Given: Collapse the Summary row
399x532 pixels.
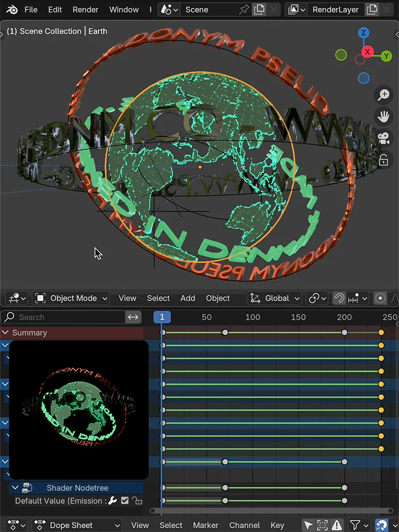Looking at the screenshot, I should 5,333.
